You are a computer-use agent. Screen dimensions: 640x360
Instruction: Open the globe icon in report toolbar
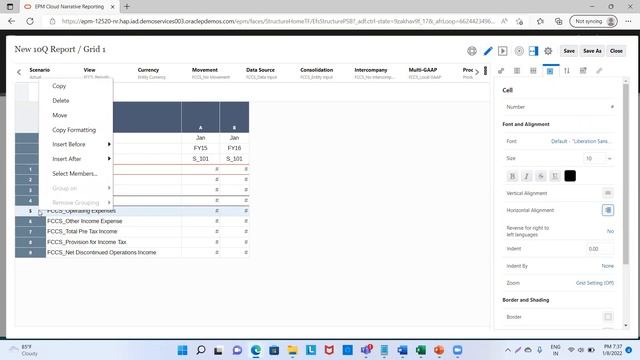[x=472, y=51]
